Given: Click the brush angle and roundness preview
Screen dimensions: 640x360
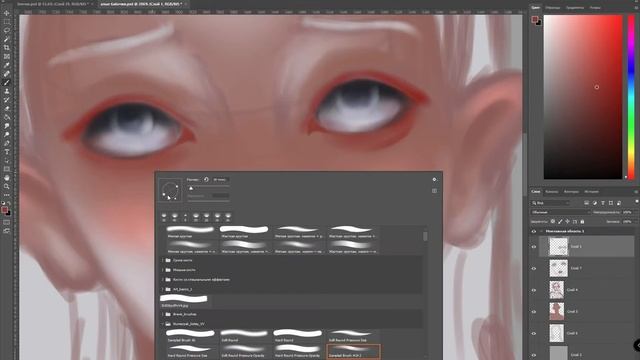Looking at the screenshot, I should point(170,190).
